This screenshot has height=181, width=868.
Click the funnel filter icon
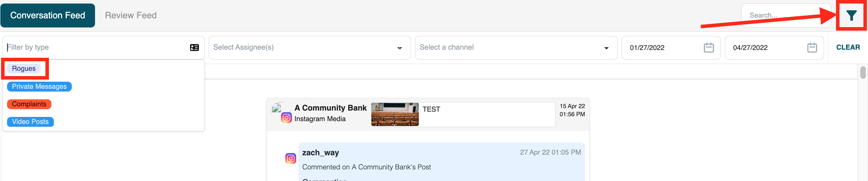pyautogui.click(x=851, y=15)
